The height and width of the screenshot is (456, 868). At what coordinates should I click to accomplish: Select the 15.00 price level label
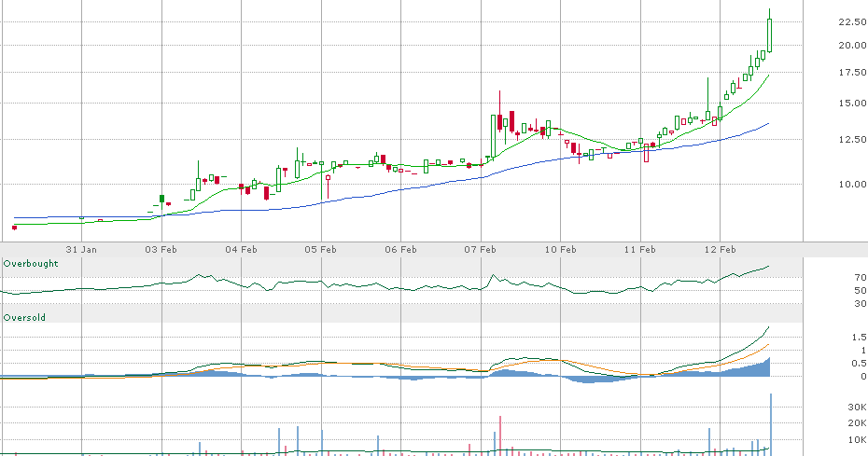coord(852,103)
